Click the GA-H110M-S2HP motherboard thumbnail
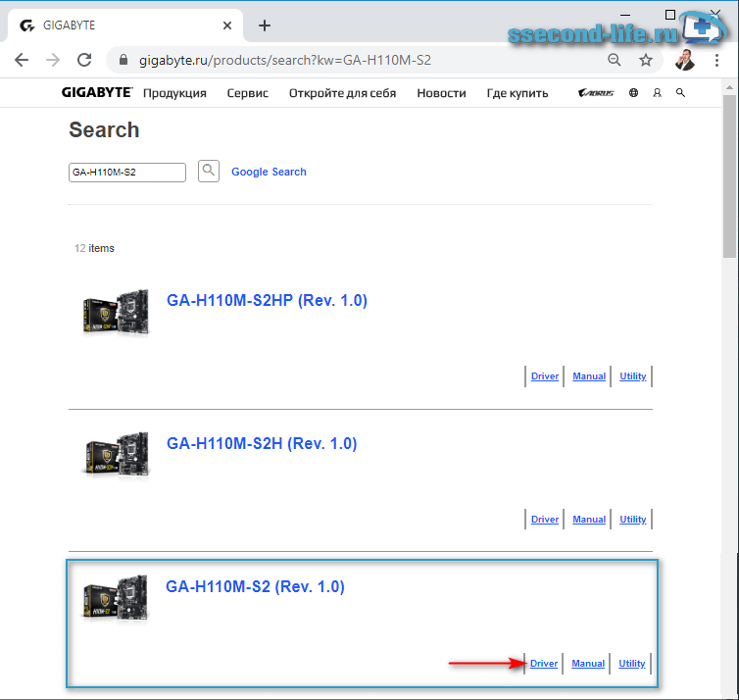The image size is (739, 700). (x=117, y=312)
